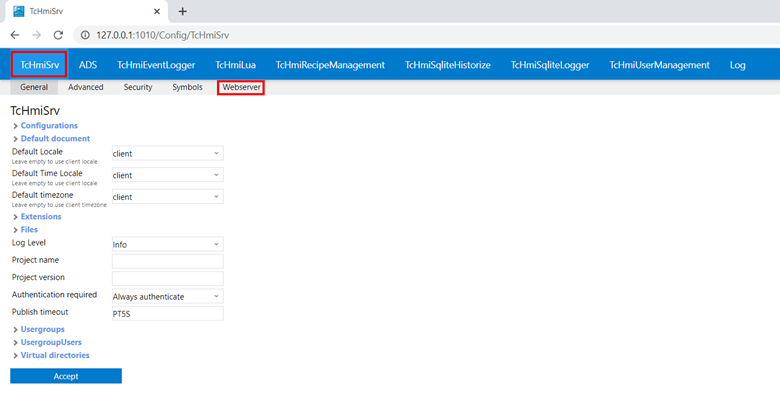This screenshot has width=780, height=403.
Task: Open TcHmiSqliteLogger configuration
Action: pyautogui.click(x=550, y=65)
